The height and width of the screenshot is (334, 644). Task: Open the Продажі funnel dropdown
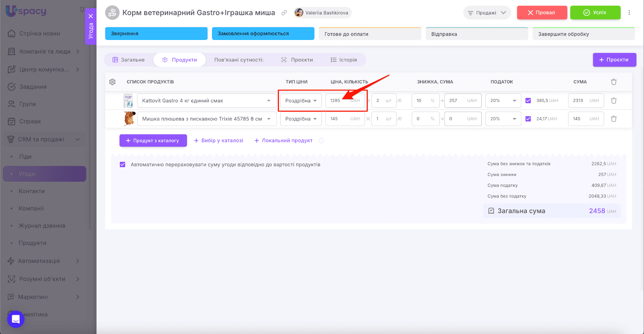pos(487,13)
